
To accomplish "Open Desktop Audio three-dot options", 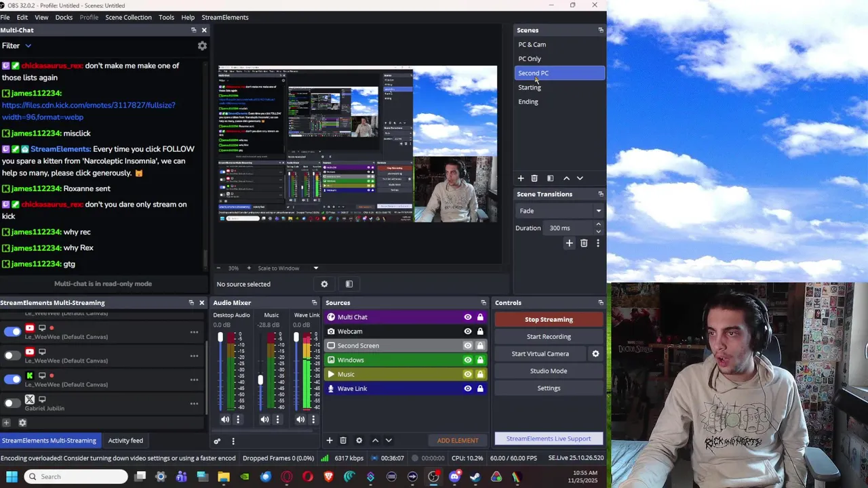I will point(238,420).
